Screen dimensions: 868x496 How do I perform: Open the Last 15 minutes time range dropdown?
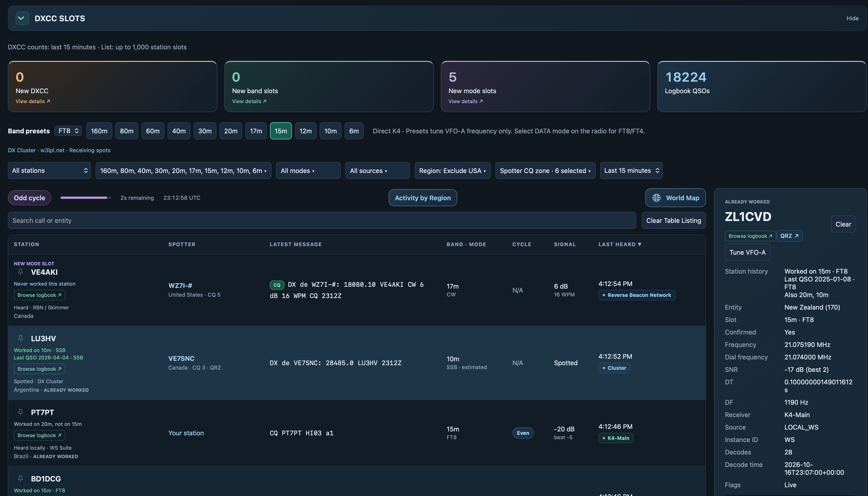[x=631, y=171]
